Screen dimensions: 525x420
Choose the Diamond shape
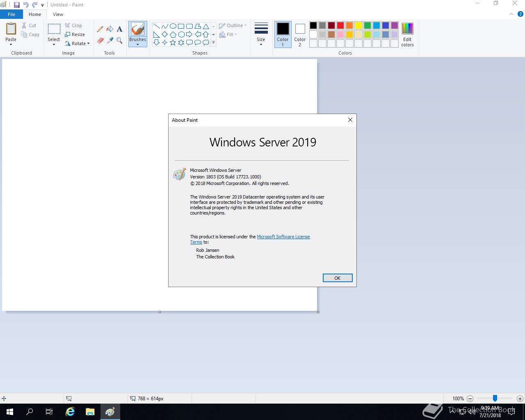[x=164, y=34]
